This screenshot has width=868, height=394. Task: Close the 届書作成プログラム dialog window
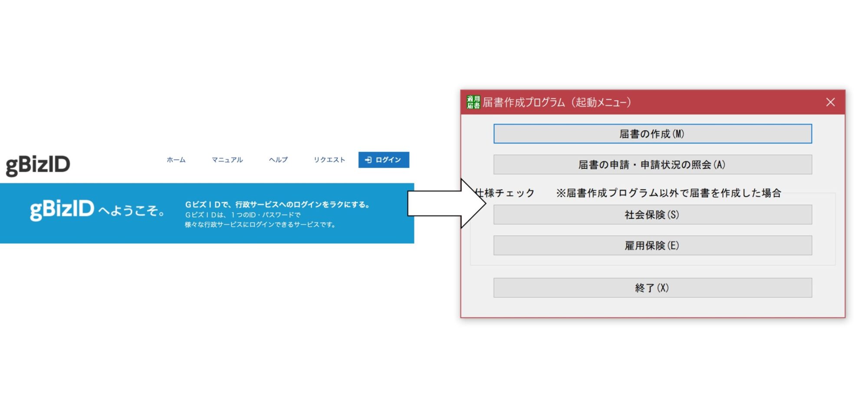830,102
